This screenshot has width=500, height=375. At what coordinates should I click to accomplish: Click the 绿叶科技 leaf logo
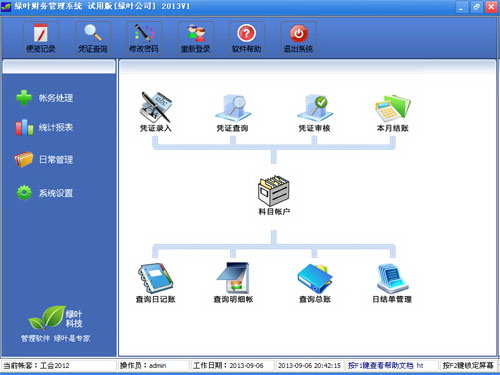(55, 318)
